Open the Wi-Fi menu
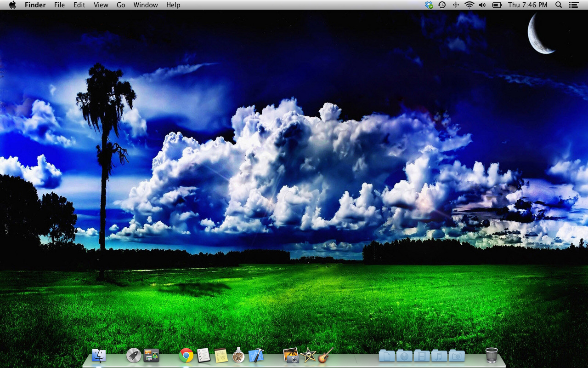The image size is (588, 368). click(x=469, y=5)
